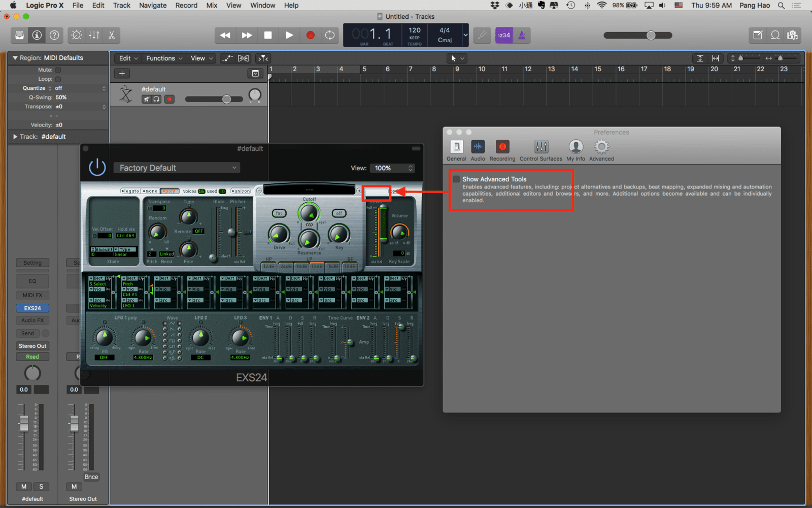Image resolution: width=812 pixels, height=508 pixels.
Task: Show automation button in tracks toolbar
Action: click(x=228, y=58)
